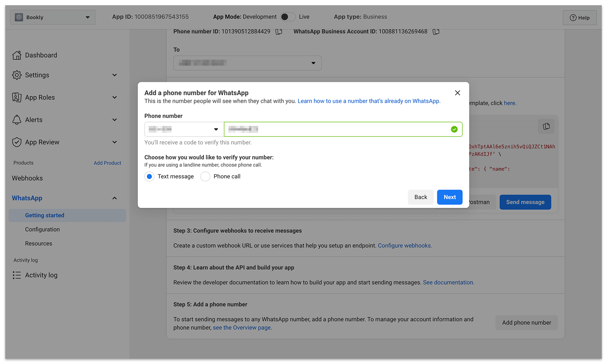Open WhatsApp Resources page
The image size is (607, 364).
pos(39,244)
